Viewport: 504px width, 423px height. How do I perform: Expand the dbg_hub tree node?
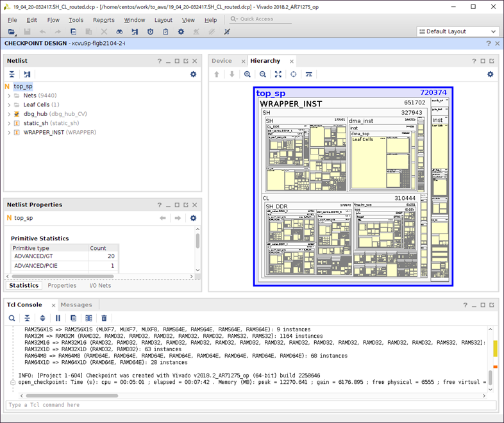click(x=9, y=114)
